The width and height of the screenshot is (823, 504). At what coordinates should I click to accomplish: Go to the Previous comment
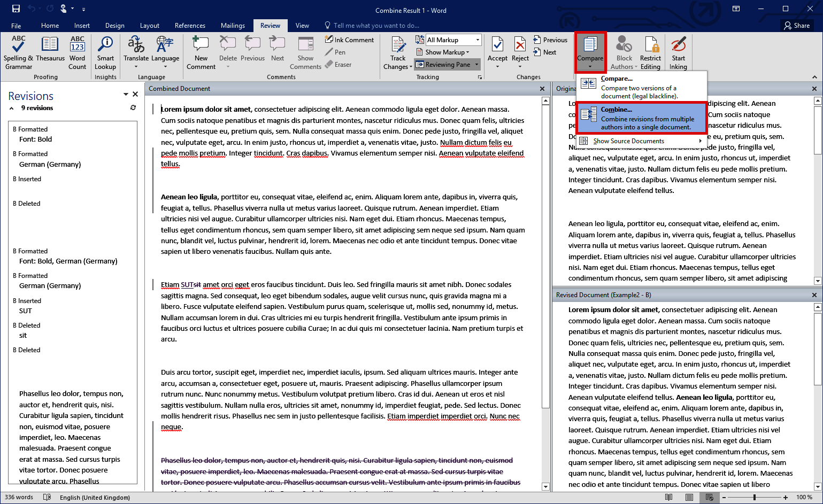(252, 49)
